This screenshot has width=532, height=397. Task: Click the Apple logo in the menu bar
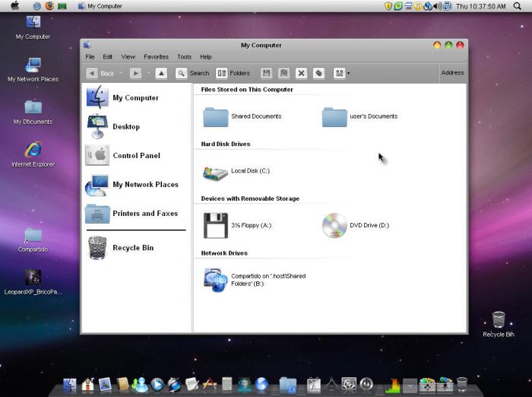click(14, 6)
